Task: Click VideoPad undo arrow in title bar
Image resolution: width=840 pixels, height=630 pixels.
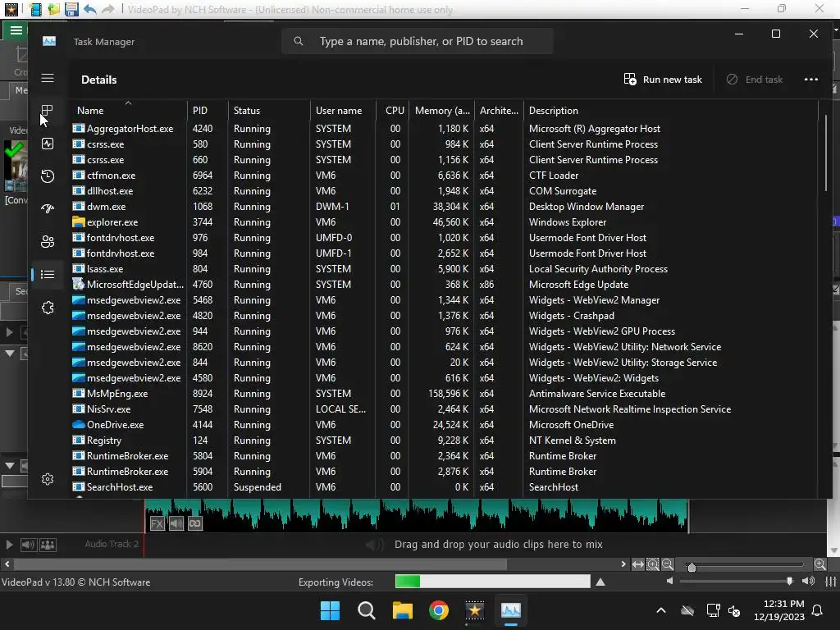Action: click(x=90, y=9)
